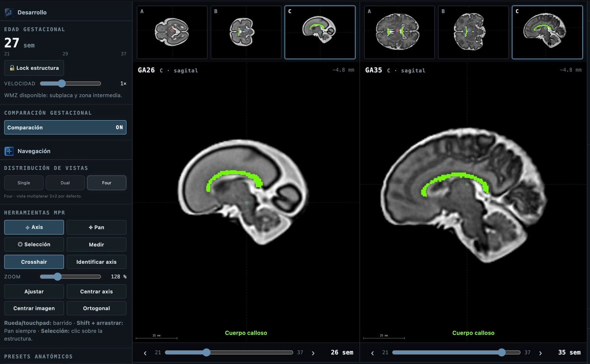Open thumbnail B in GA35 panel
590x364 pixels.
click(x=473, y=32)
